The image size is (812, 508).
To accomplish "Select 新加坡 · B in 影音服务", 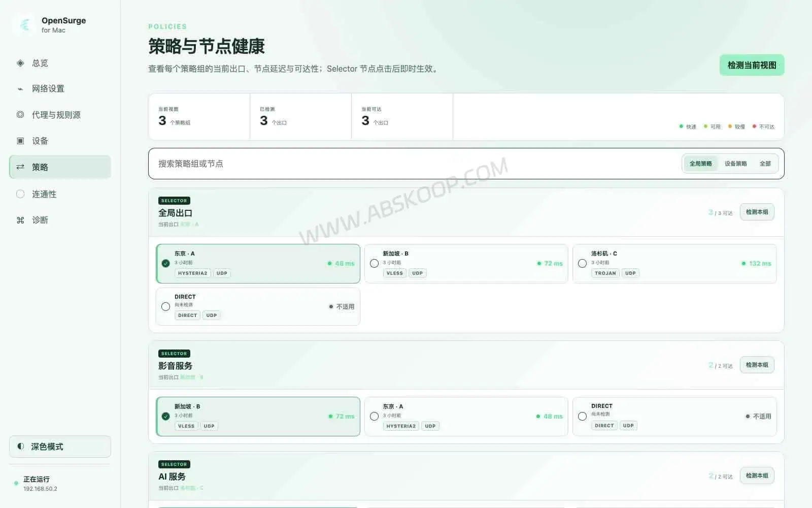I will click(x=258, y=417).
